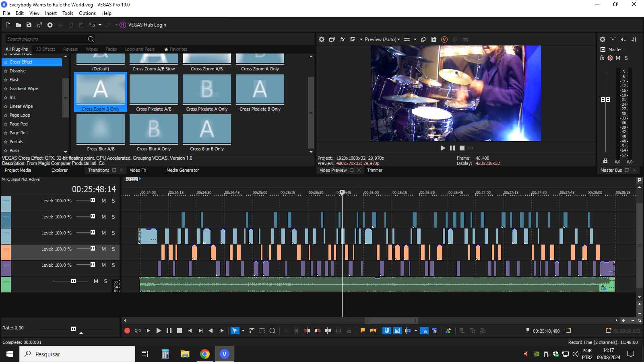Open Master automation settings gear icon
Viewport: 644px width, 362px height.
tap(610, 58)
